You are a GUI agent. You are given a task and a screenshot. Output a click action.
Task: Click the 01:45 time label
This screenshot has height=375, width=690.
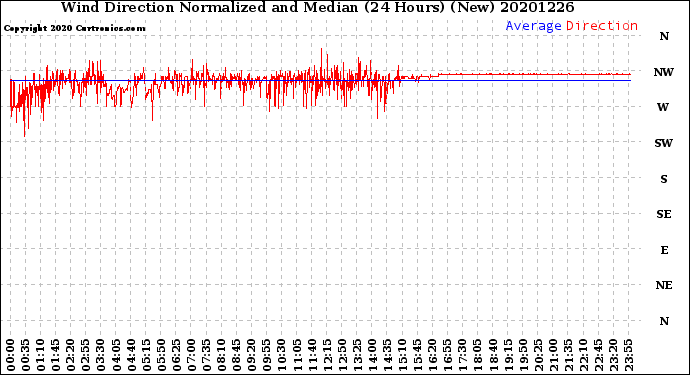click(x=55, y=355)
